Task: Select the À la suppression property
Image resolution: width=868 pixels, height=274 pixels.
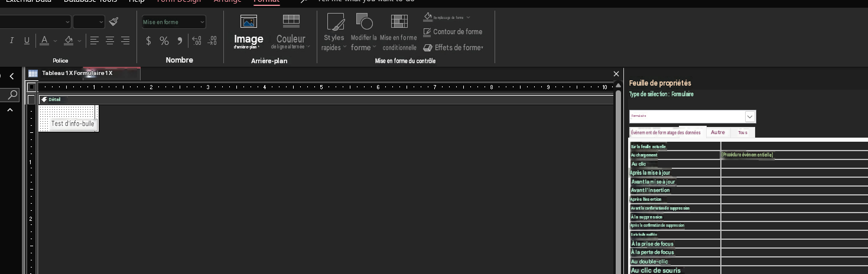Action: click(x=646, y=217)
